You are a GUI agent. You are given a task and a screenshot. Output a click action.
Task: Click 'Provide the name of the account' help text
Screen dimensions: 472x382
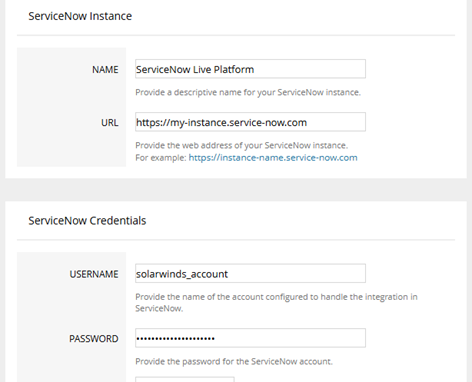276,302
